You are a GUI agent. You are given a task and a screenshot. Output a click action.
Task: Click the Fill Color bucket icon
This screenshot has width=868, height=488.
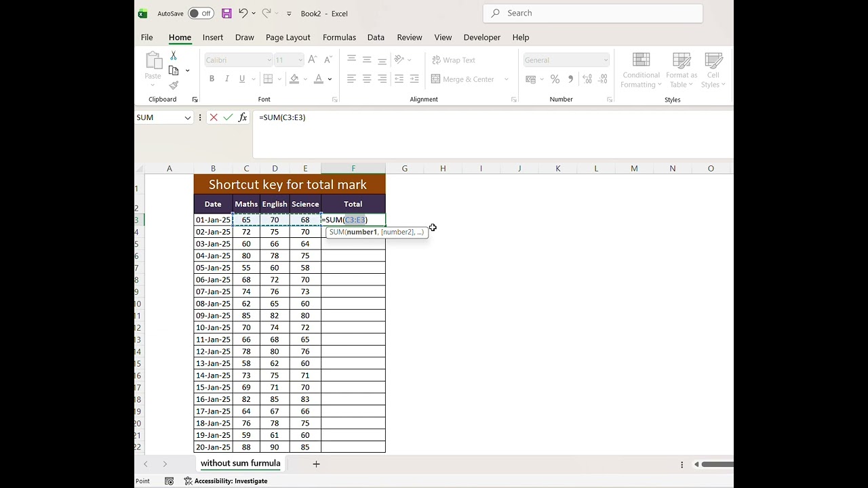pyautogui.click(x=294, y=79)
